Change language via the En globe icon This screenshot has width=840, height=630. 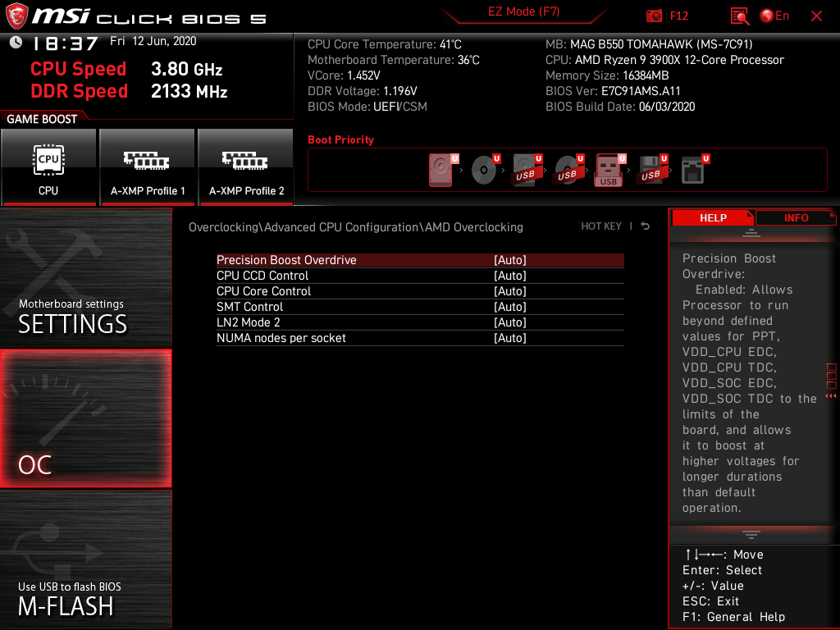[774, 16]
